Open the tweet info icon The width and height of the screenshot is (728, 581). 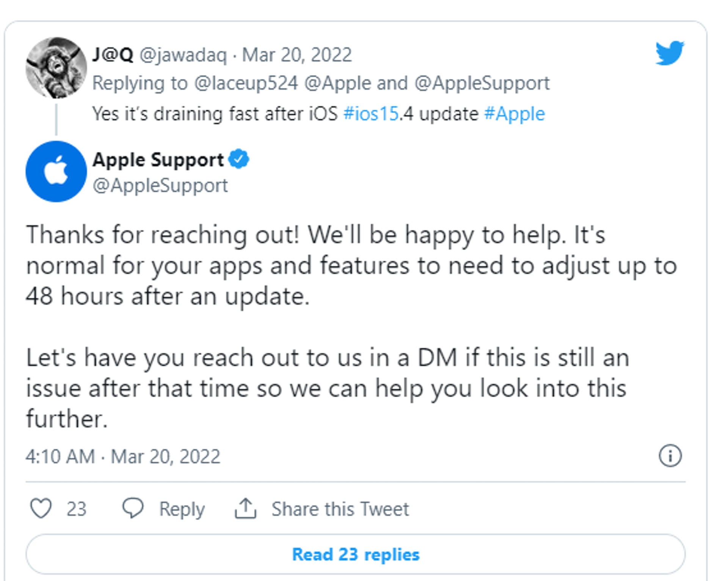(x=670, y=455)
